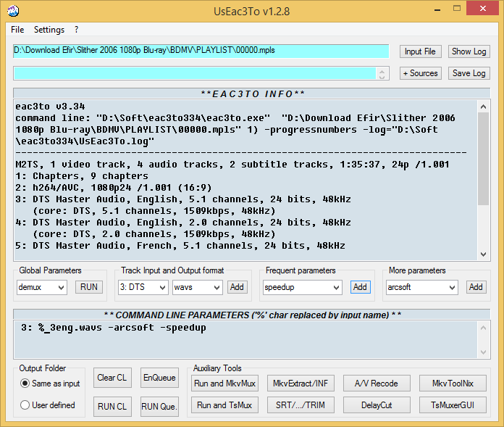Image resolution: width=504 pixels, height=427 pixels.
Task: Click the Input File button
Action: [x=421, y=51]
